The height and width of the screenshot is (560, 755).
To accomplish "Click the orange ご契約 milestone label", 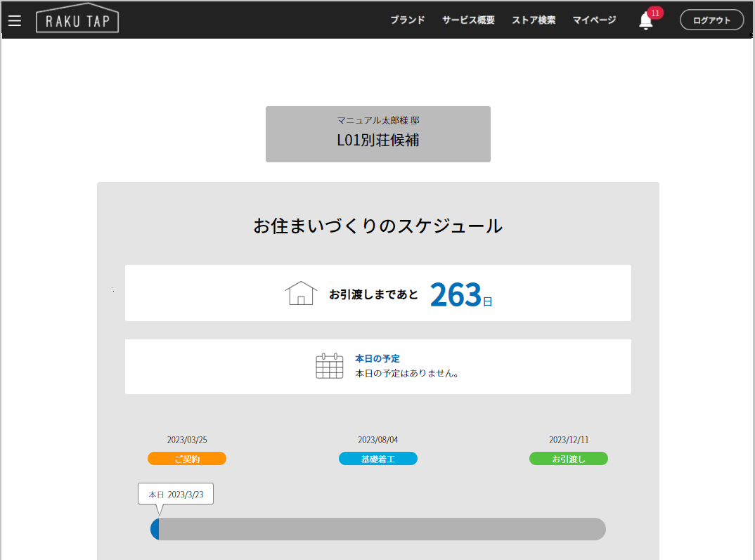I will tap(187, 459).
